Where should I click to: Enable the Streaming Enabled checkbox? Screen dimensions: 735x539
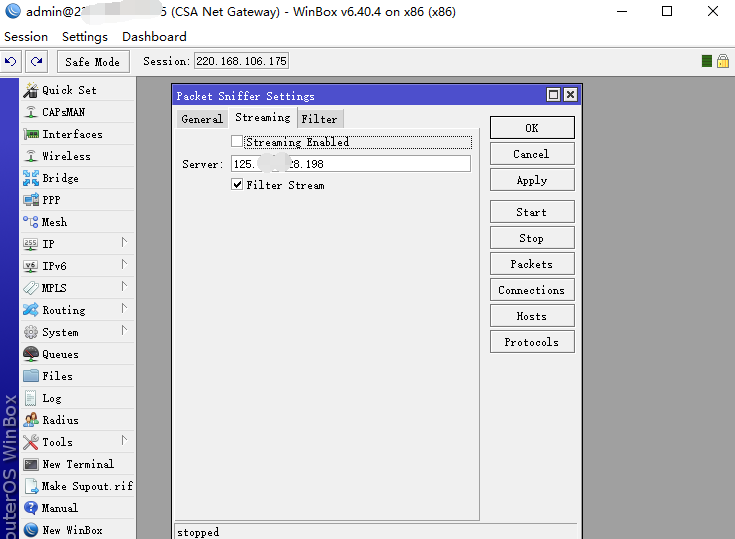(x=237, y=141)
